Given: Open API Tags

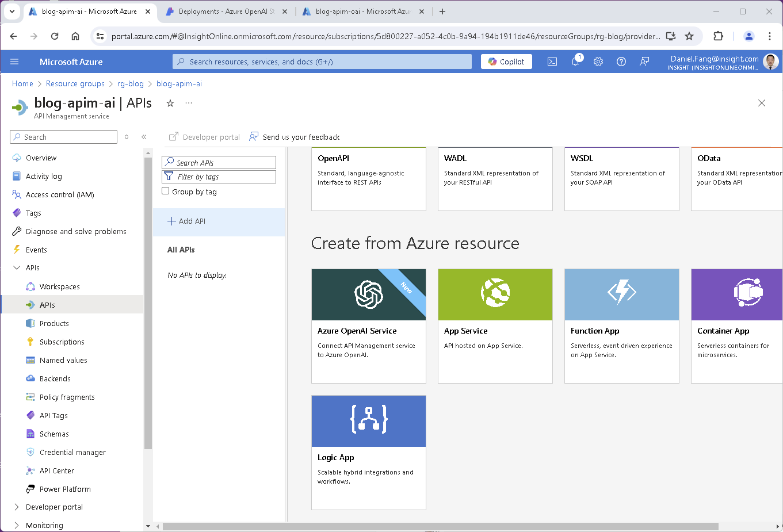Looking at the screenshot, I should (54, 415).
